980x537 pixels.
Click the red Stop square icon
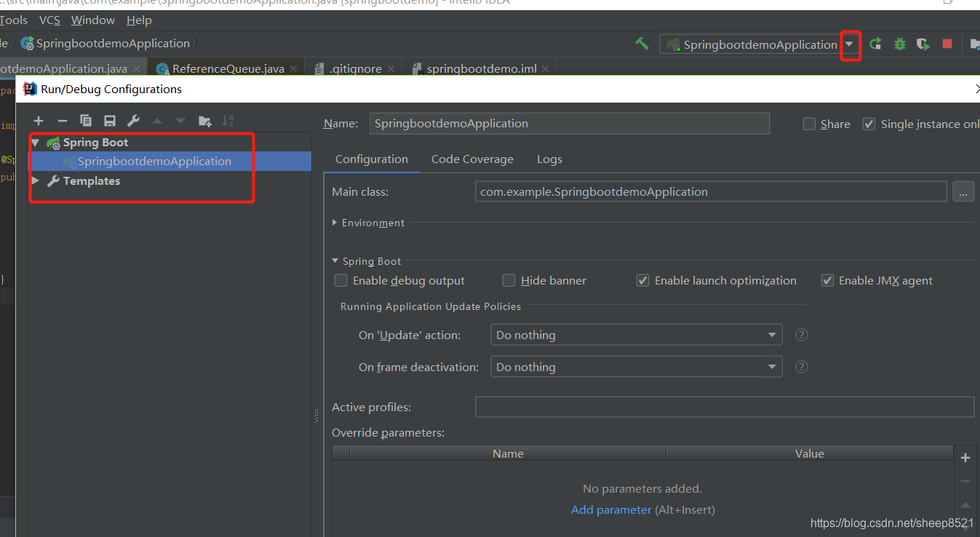pos(947,44)
